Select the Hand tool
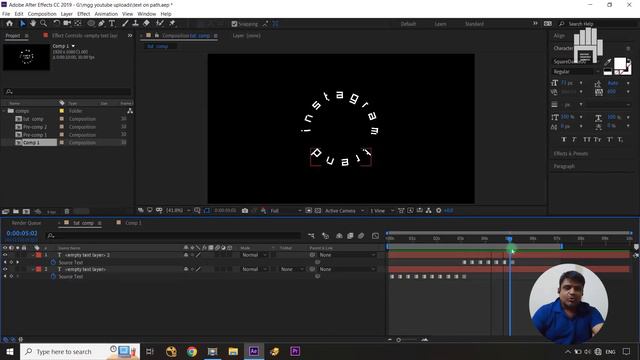Screen dimensions: 640x360 coord(33,24)
